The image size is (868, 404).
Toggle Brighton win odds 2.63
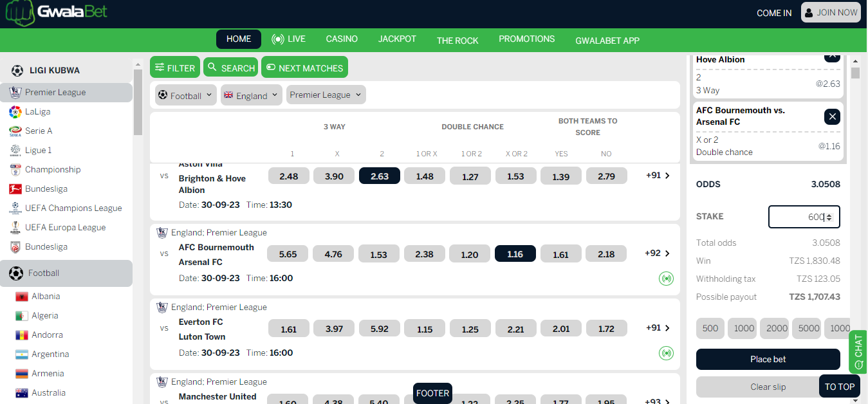380,176
